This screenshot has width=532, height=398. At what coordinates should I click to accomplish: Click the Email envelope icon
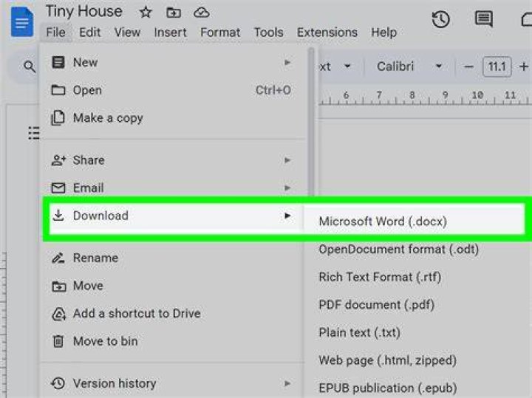(x=58, y=188)
